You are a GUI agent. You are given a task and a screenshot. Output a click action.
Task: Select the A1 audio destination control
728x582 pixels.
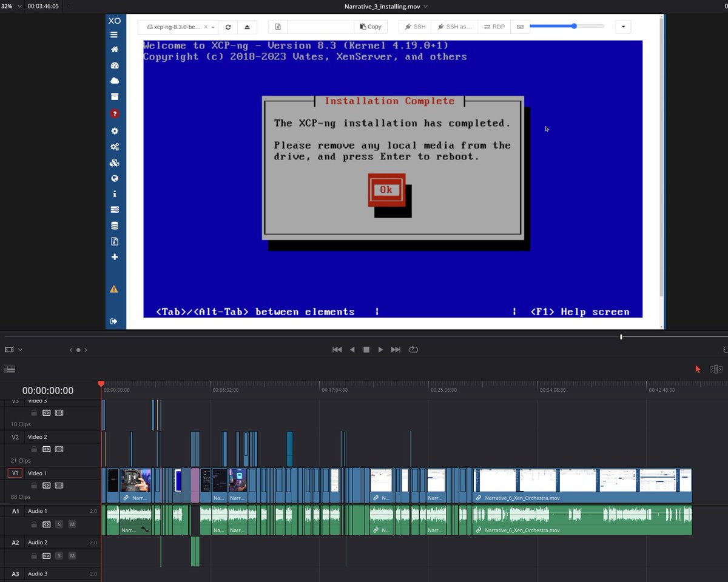pyautogui.click(x=15, y=511)
